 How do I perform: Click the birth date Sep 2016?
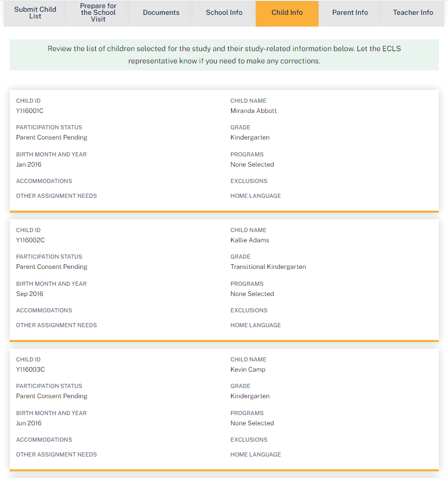point(30,294)
